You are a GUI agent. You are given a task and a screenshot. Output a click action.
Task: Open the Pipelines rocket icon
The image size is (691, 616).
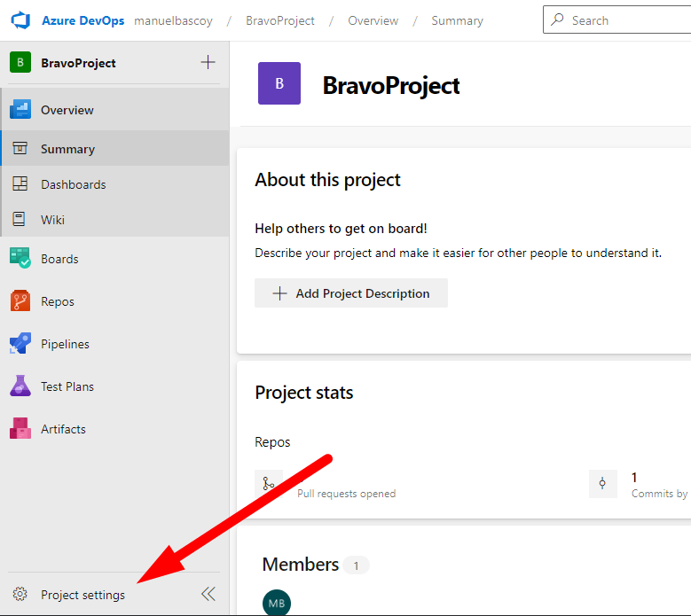coord(20,344)
